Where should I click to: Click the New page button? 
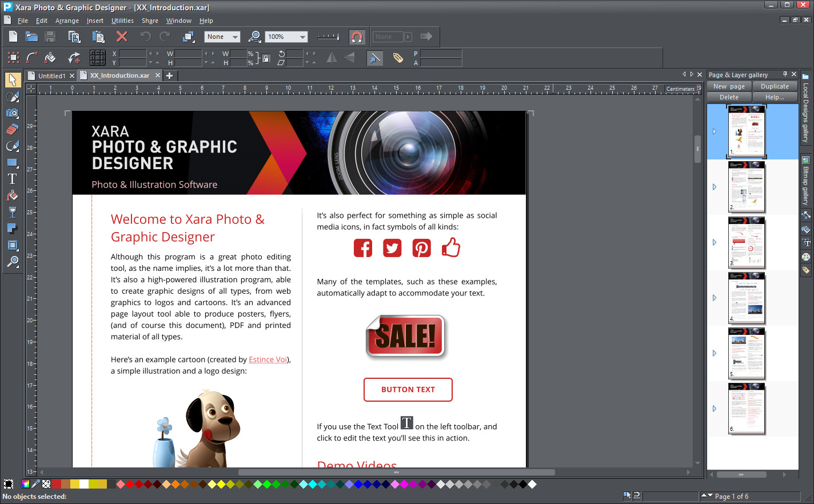[x=729, y=86]
